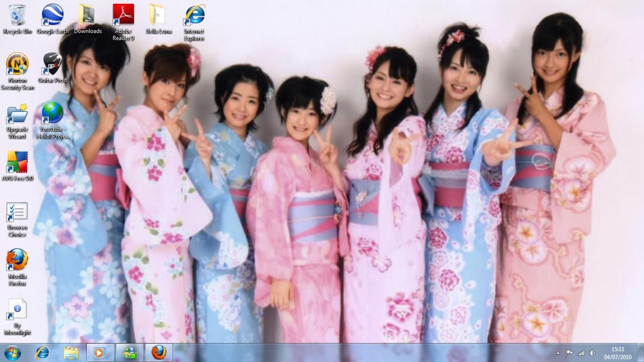Open the Bella Luna folder
Viewport: 644px width, 362px height.
(158, 16)
